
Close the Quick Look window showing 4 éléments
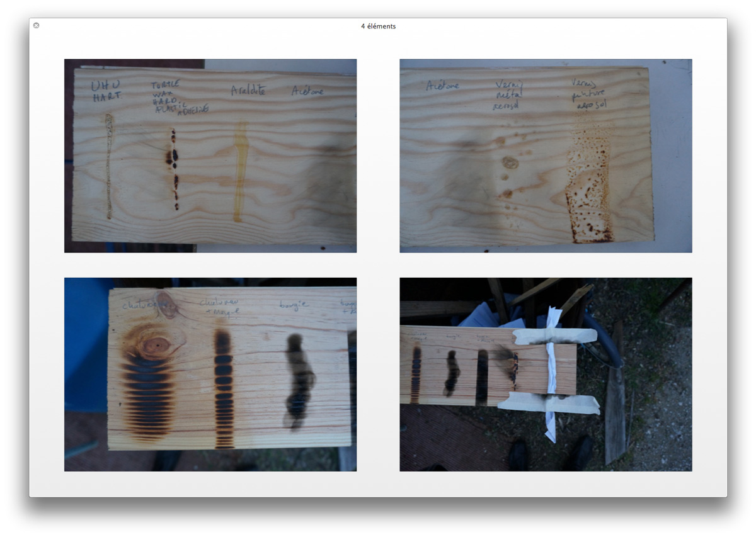[37, 26]
